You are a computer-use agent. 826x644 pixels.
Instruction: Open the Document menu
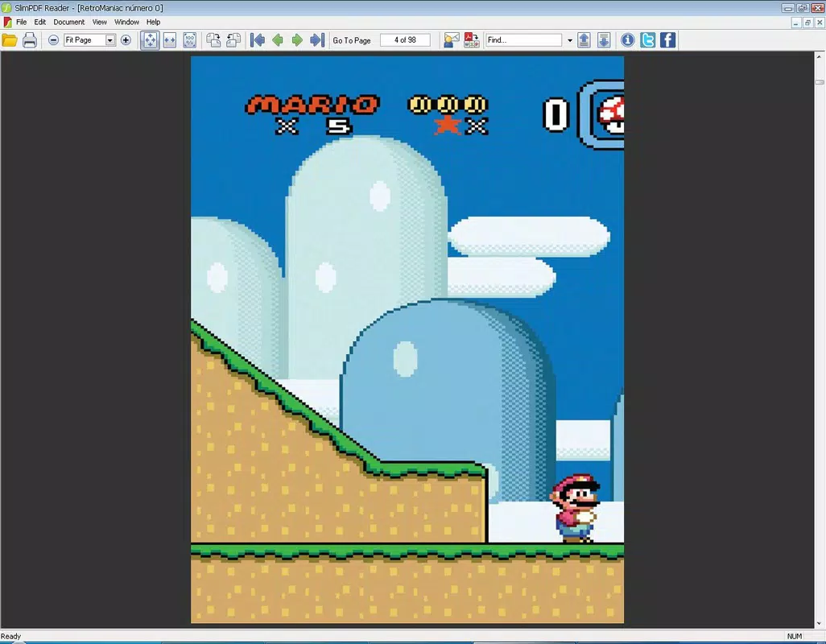[69, 22]
